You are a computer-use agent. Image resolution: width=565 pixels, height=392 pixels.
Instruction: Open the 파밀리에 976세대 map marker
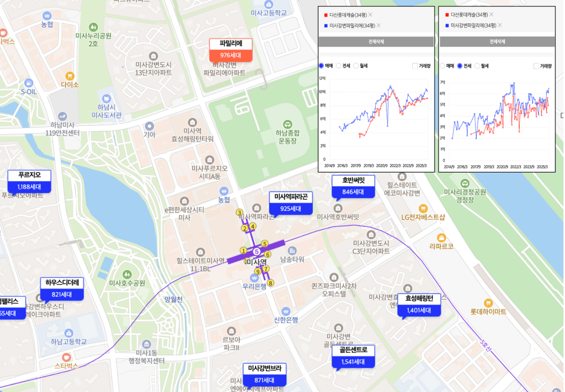tap(231, 50)
